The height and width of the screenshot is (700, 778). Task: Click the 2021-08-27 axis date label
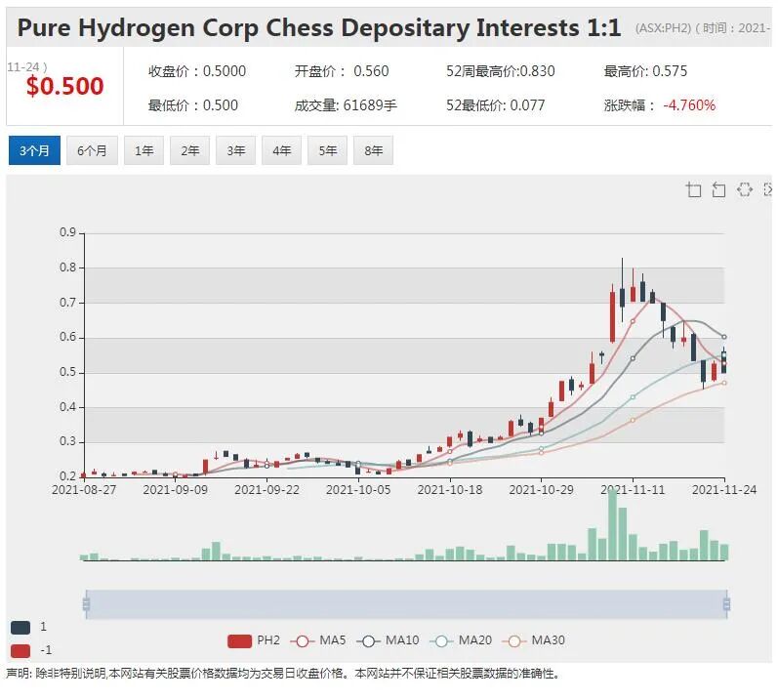pyautogui.click(x=84, y=490)
